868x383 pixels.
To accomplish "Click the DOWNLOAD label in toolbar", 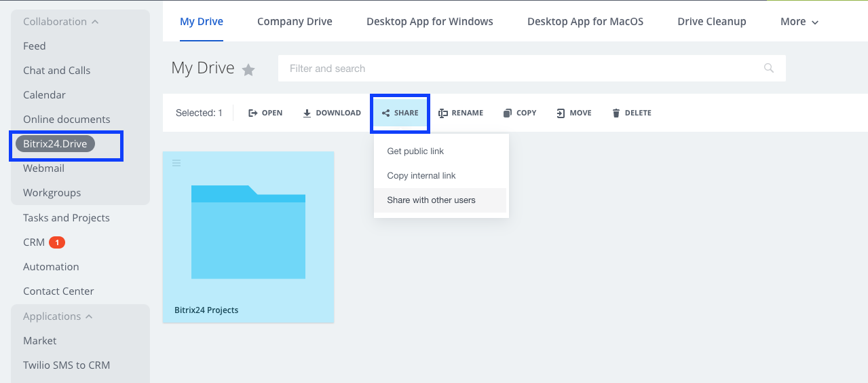I will tap(339, 113).
